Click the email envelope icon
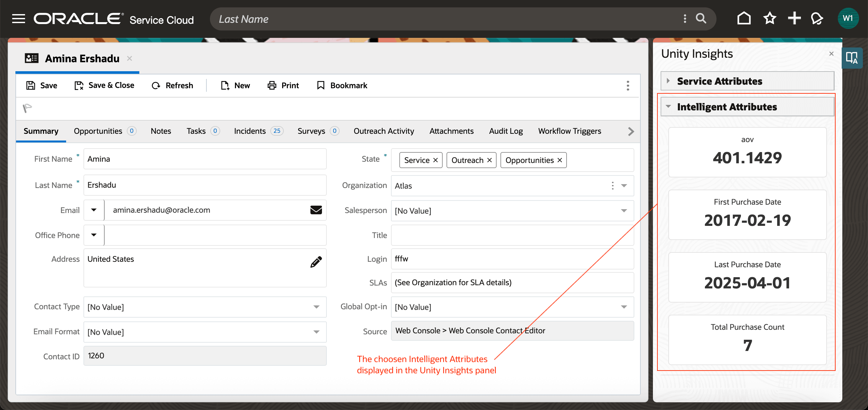 click(316, 210)
